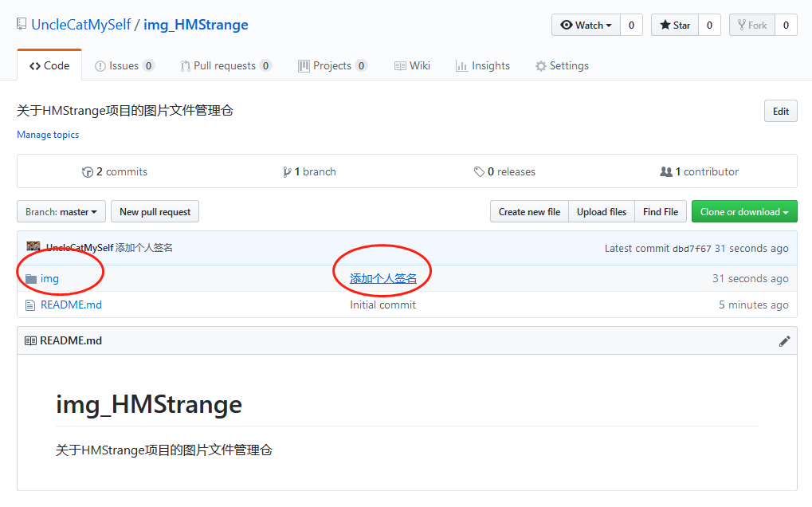View the 1 contributor page
Image resolution: width=812 pixels, height=507 pixels.
click(699, 172)
